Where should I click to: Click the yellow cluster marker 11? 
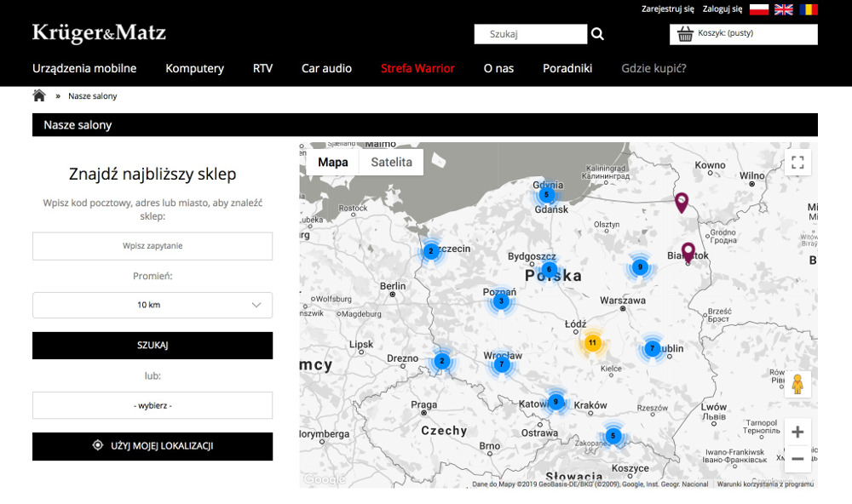(592, 343)
